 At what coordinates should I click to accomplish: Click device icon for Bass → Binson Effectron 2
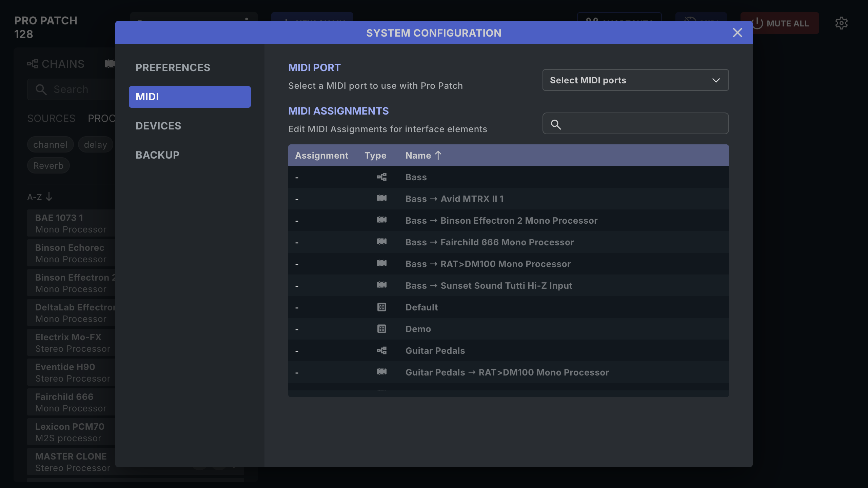click(x=382, y=220)
